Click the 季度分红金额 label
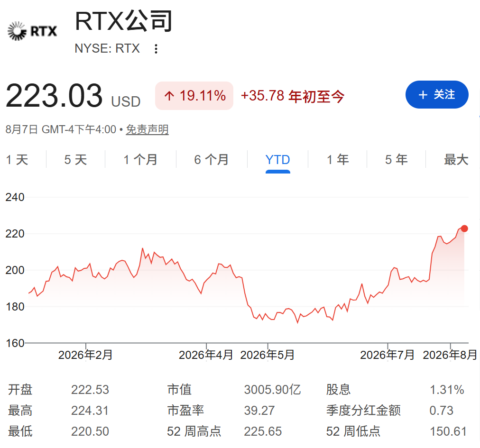 [363, 411]
